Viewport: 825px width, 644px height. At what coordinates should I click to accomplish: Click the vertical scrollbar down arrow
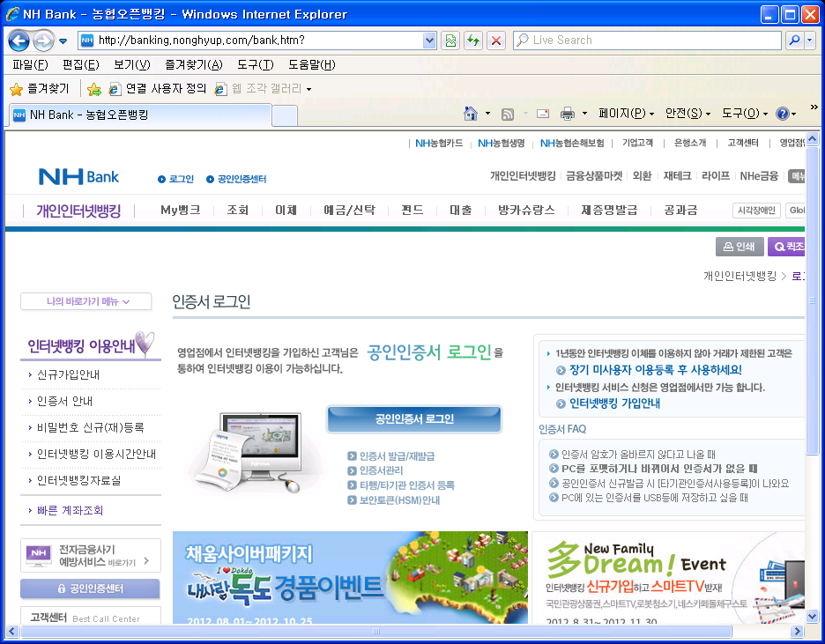pos(812,616)
